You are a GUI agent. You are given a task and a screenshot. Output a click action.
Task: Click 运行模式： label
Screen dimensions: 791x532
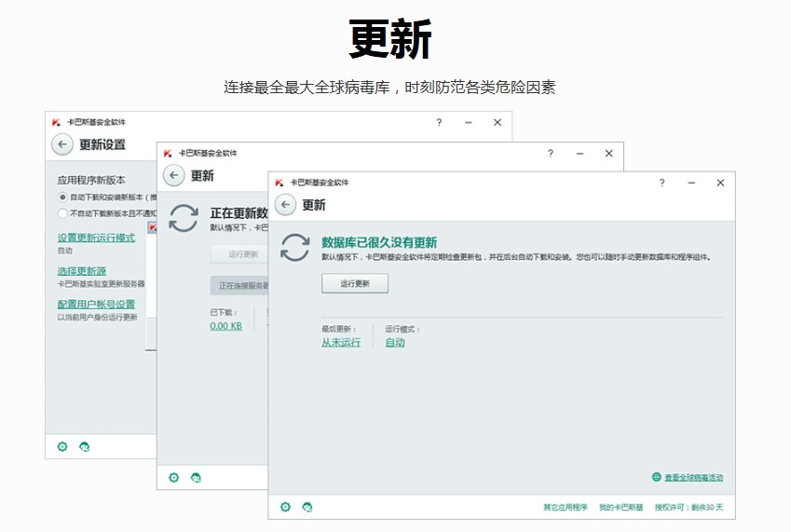(x=402, y=329)
